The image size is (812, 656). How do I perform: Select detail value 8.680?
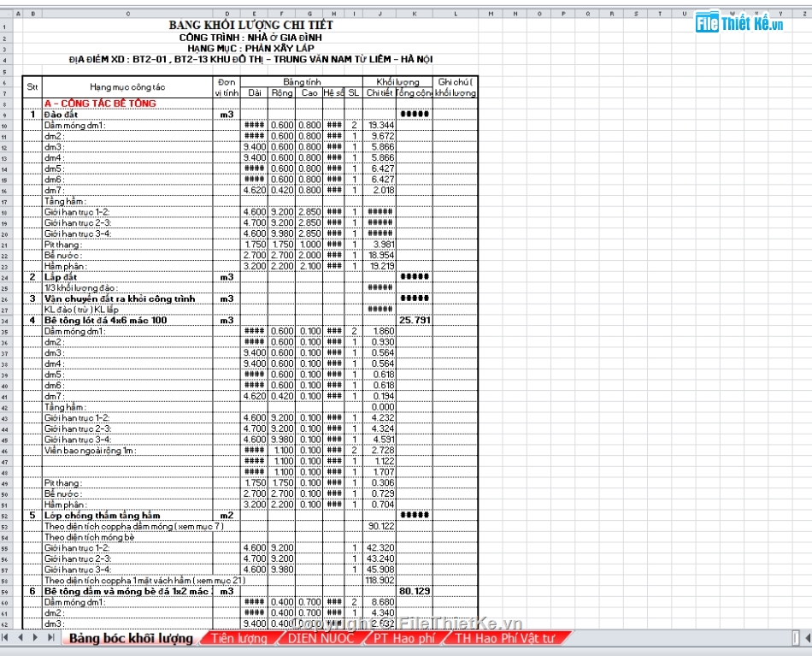click(380, 603)
